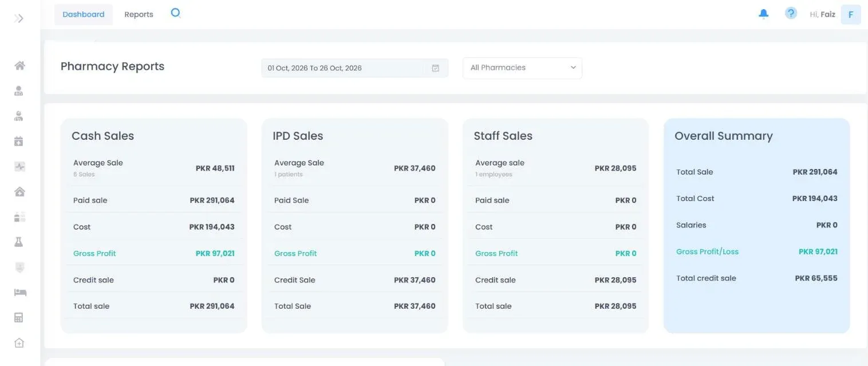The image size is (868, 366).
Task: Click the '6 Sales' subtext
Action: 84,174
